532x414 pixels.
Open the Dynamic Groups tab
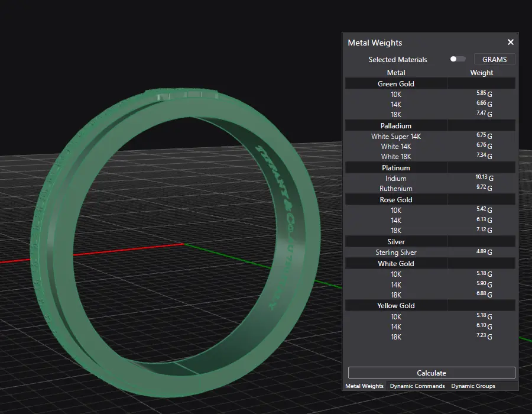pos(473,386)
